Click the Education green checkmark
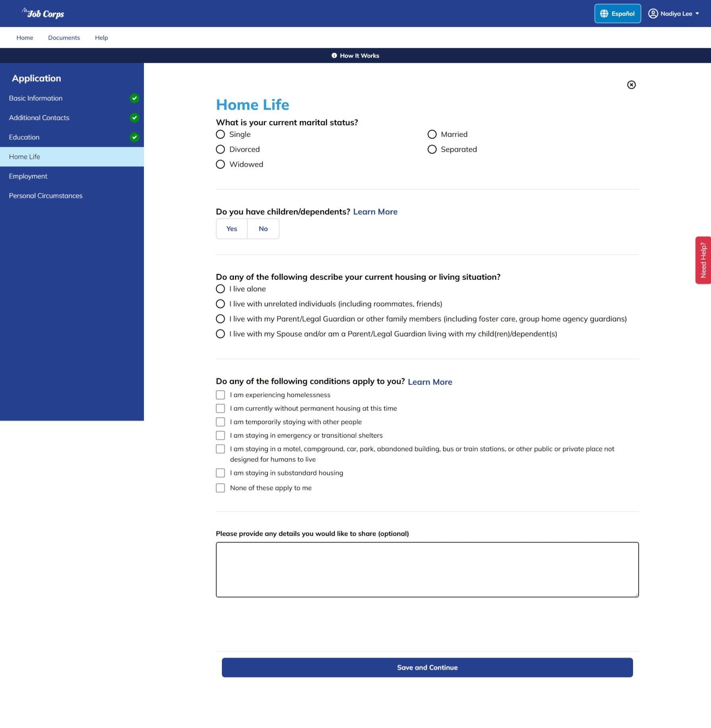711x728 pixels. tap(134, 137)
